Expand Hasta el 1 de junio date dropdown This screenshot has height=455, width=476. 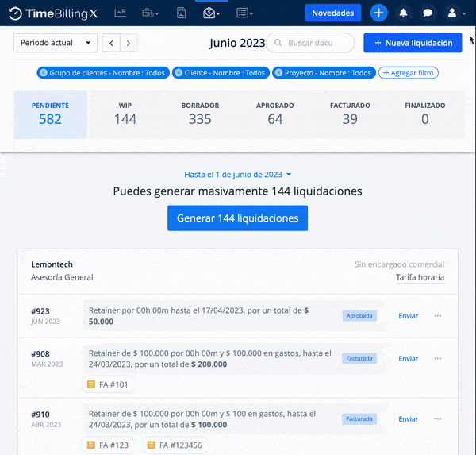coord(238,175)
